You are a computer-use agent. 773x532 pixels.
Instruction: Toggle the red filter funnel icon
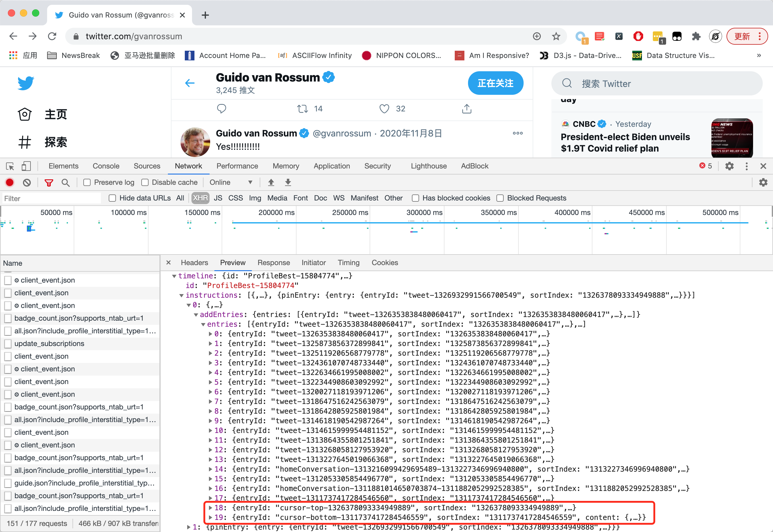pyautogui.click(x=49, y=182)
